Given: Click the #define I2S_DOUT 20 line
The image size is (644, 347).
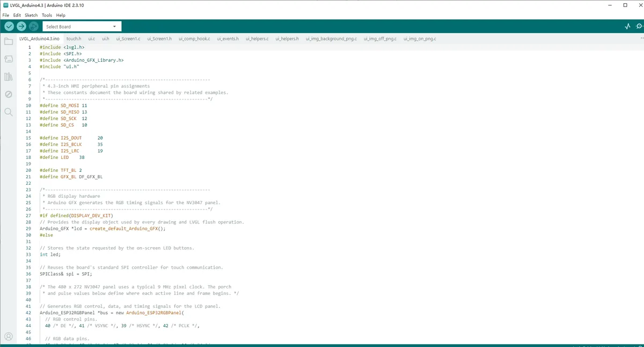Looking at the screenshot, I should pos(71,138).
